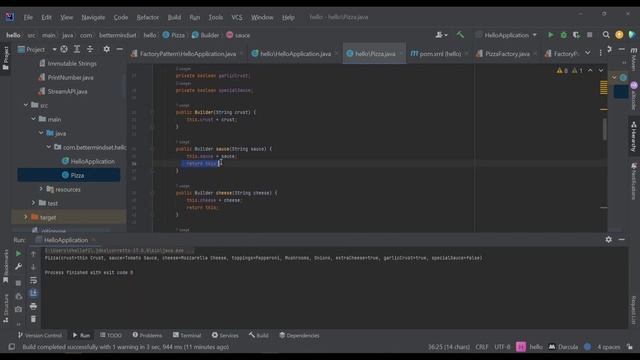
Task: Select HelloApplication tab in Run panel
Action: coord(65,240)
